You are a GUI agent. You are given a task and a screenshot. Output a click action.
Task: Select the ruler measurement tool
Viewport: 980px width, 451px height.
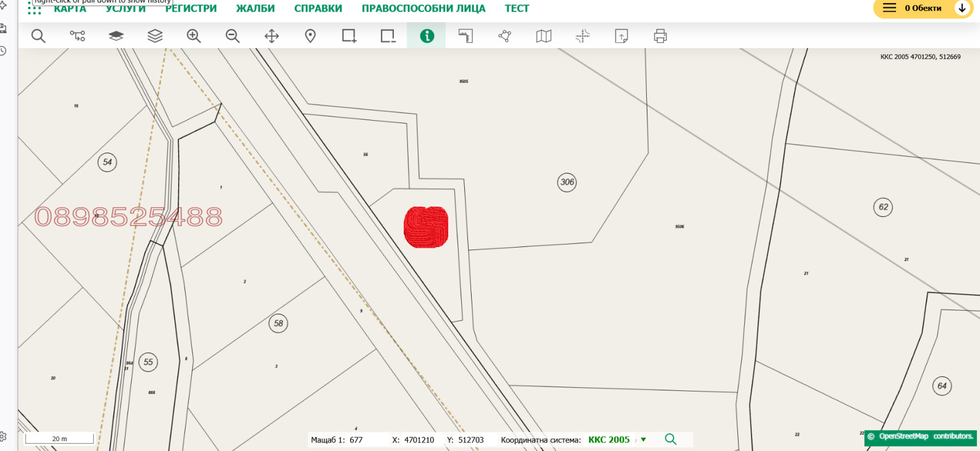pyautogui.click(x=466, y=36)
